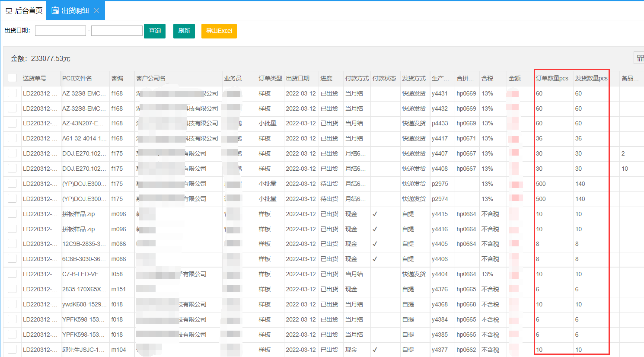Check the first row AZ-32S8-EMC checkbox

12,93
